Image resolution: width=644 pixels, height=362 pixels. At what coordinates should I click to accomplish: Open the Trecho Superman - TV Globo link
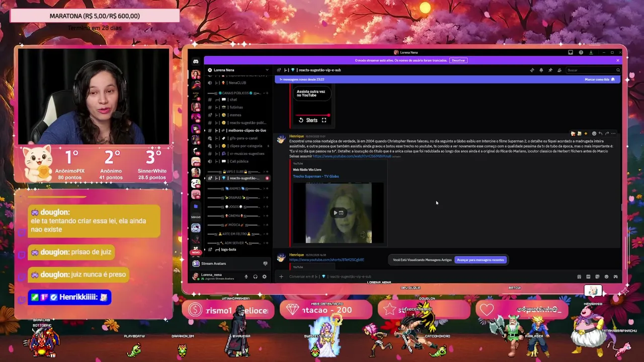[x=316, y=176]
